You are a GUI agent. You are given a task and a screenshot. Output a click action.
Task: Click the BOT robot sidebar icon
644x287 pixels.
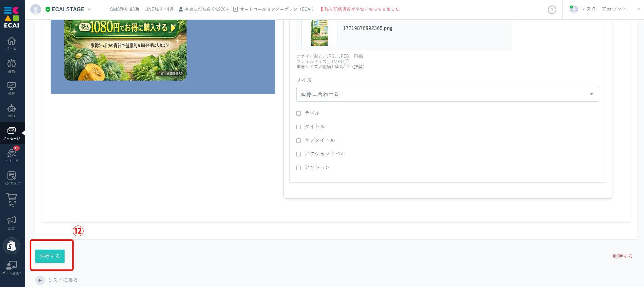click(x=12, y=111)
